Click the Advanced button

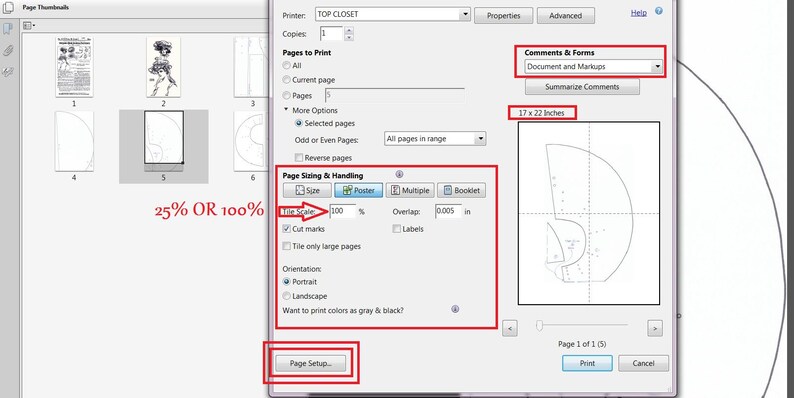point(566,16)
